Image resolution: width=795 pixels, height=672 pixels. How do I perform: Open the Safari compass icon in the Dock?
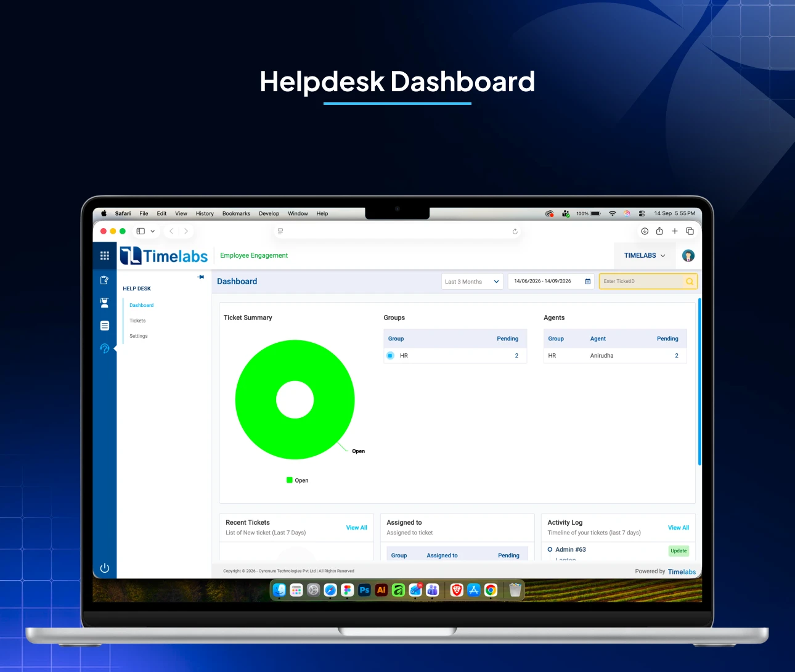pyautogui.click(x=330, y=590)
